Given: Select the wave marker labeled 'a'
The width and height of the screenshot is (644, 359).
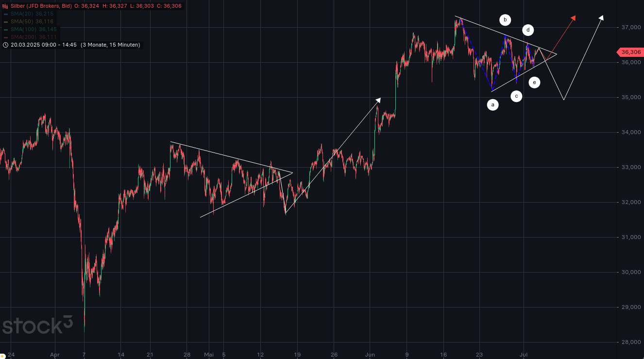Looking at the screenshot, I should [x=492, y=104].
